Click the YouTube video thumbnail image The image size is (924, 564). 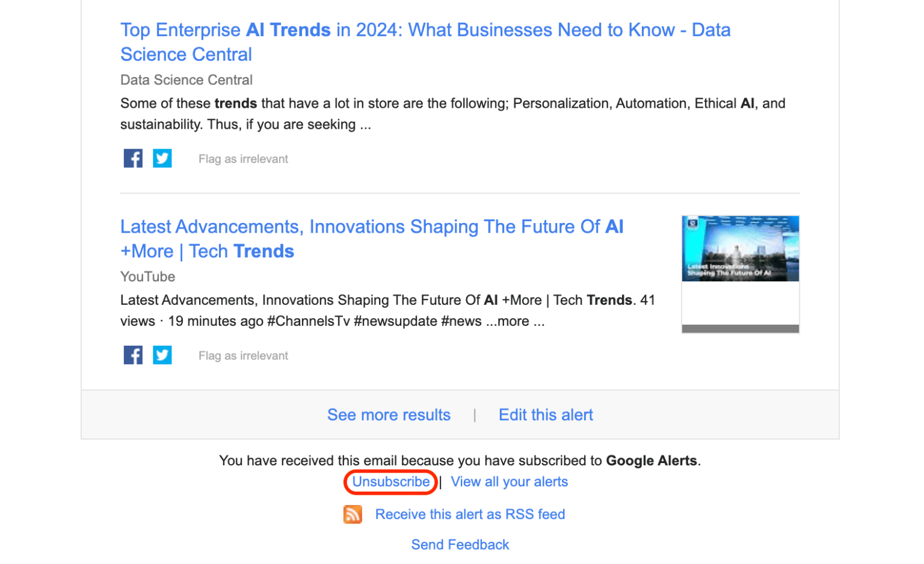pos(739,248)
